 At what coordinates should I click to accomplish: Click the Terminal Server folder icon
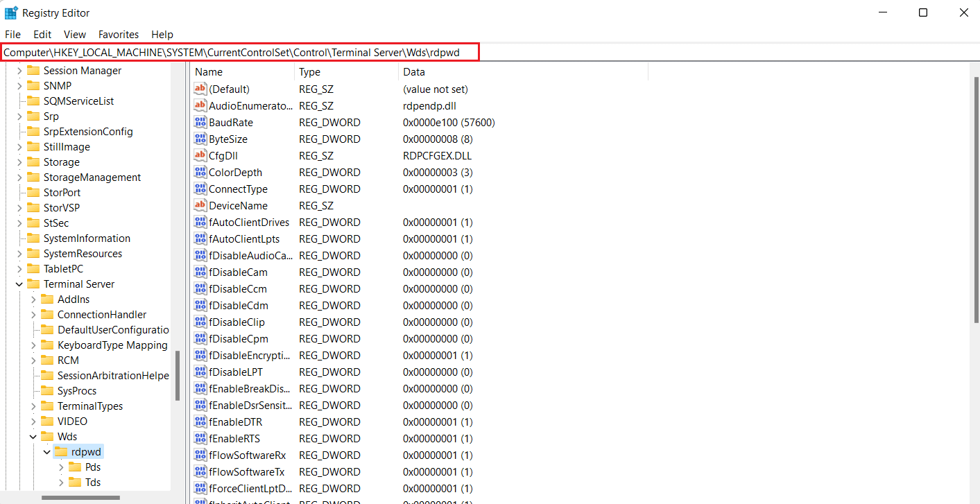pyautogui.click(x=33, y=284)
